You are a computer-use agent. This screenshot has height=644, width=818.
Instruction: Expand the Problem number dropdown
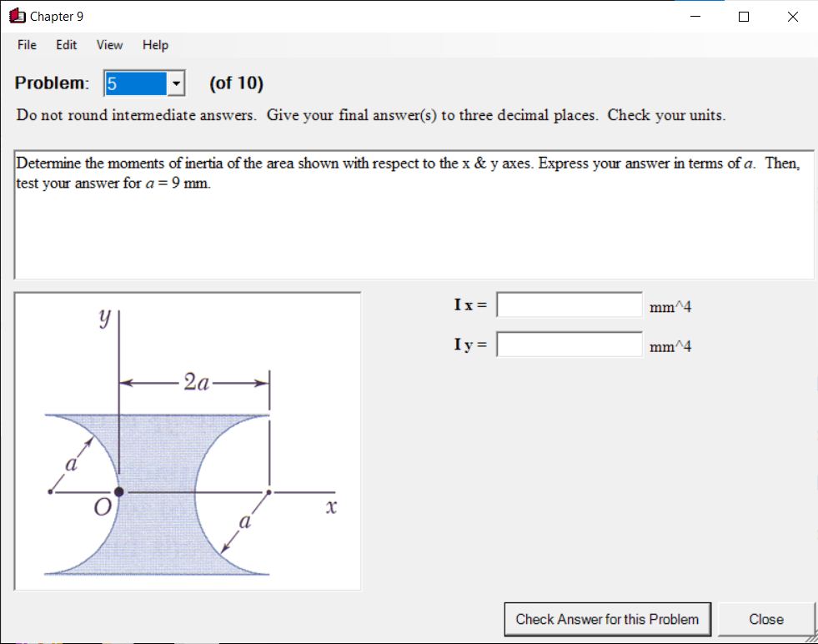174,83
